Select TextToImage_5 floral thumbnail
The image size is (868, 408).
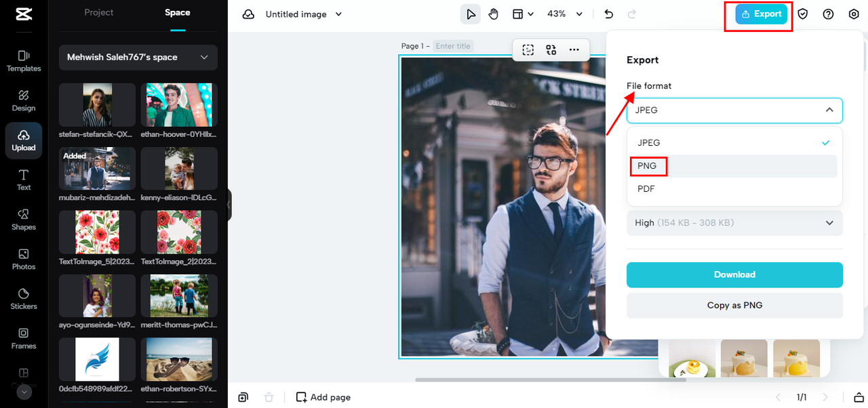97,232
